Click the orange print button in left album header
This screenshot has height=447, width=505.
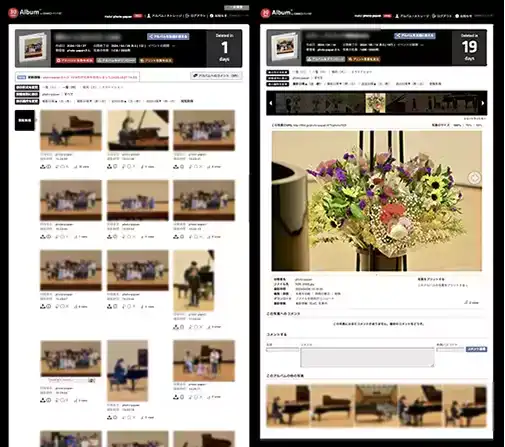[156, 60]
